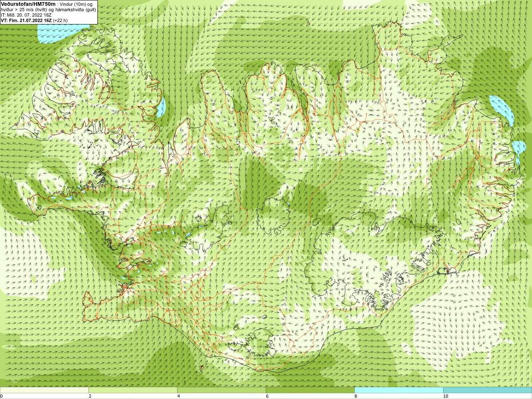The image size is (532, 399).
Task: Click the '10' label on the color scale
Action: pos(446,396)
